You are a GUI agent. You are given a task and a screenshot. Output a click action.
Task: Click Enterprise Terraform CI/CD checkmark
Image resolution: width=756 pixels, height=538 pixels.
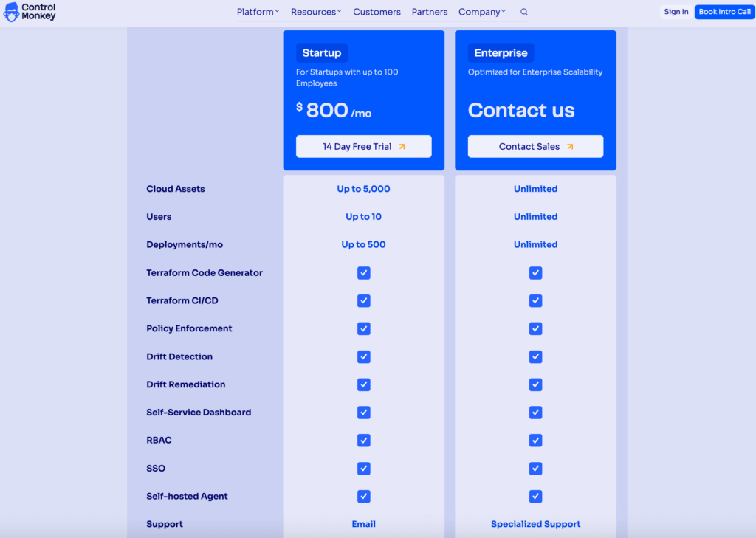point(535,301)
